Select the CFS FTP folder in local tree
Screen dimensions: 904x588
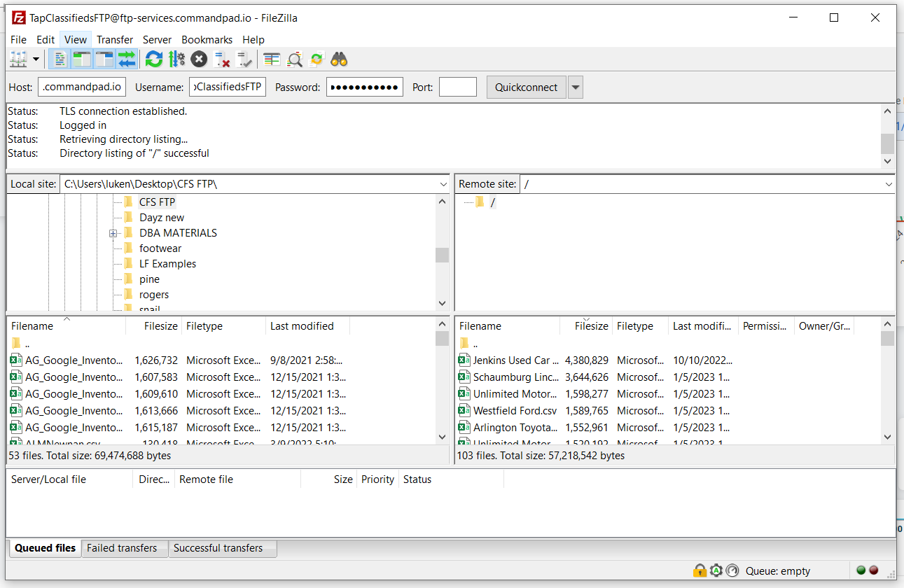pos(157,202)
